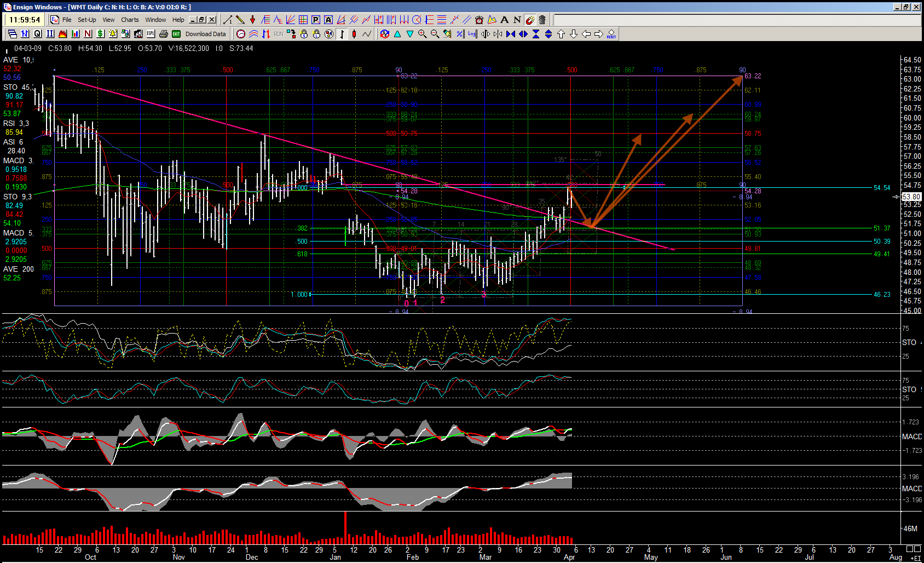Click the printer icon
The image size is (924, 563).
tap(163, 34)
